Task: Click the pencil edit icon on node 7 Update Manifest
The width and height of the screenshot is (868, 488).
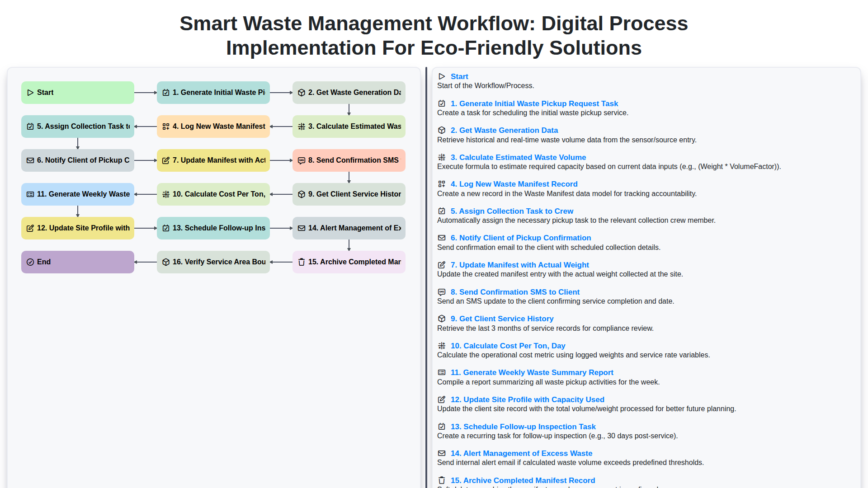Action: (166, 160)
